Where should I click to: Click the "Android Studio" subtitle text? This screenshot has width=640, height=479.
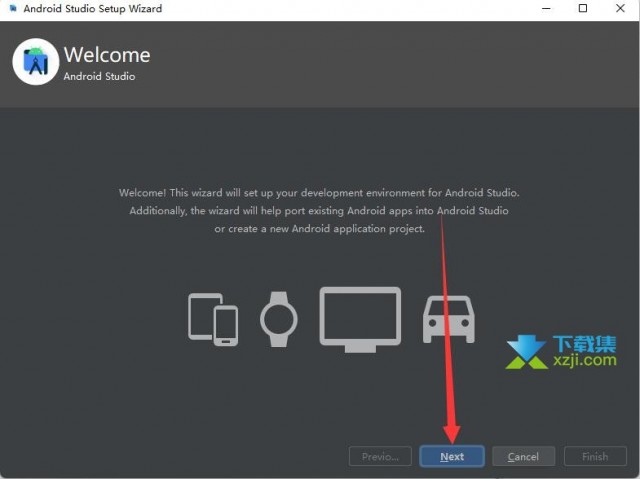(99, 76)
